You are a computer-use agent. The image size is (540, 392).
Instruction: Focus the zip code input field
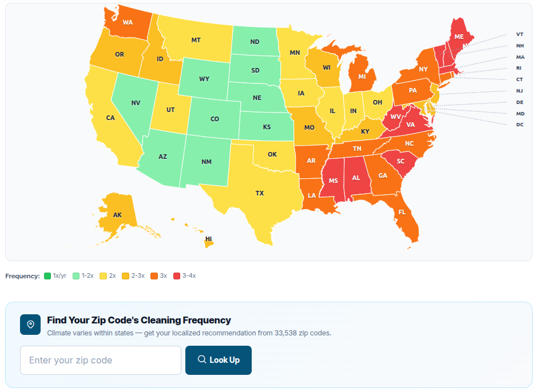point(101,360)
